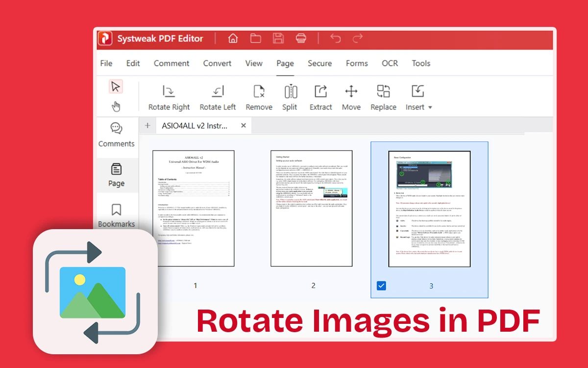
Task: Open the Secure menu
Action: point(319,63)
